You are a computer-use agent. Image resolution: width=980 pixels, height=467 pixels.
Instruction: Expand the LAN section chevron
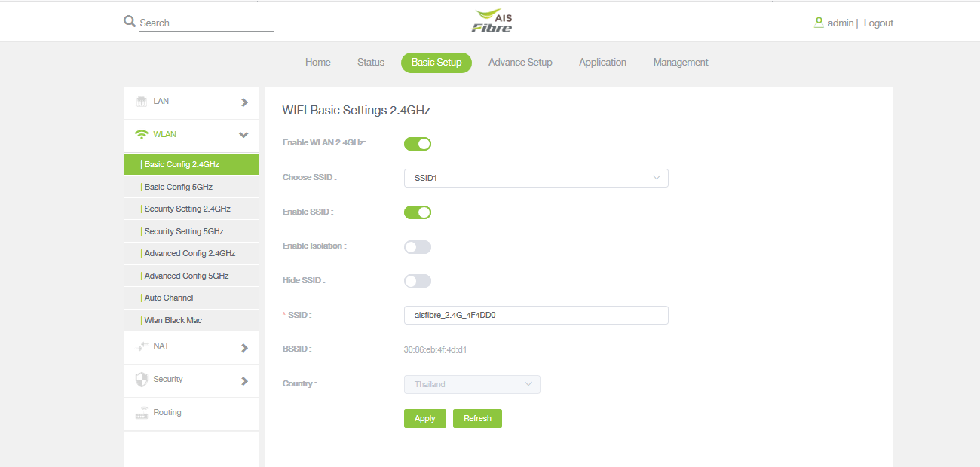point(244,102)
